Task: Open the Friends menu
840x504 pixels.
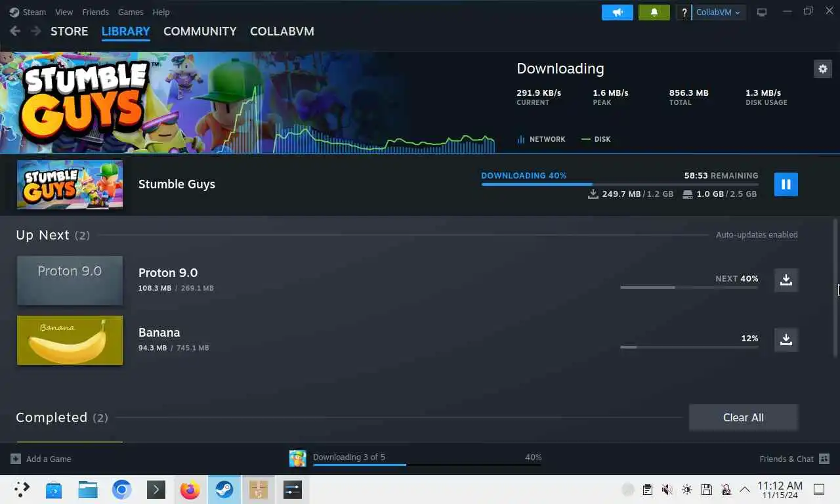Action: 96,12
